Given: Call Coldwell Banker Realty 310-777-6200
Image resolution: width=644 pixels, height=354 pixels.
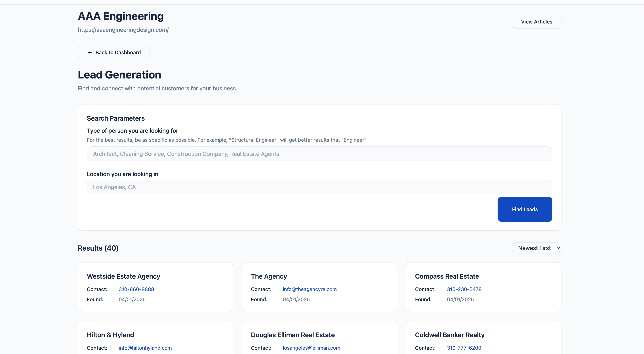Looking at the screenshot, I should 464,348.
